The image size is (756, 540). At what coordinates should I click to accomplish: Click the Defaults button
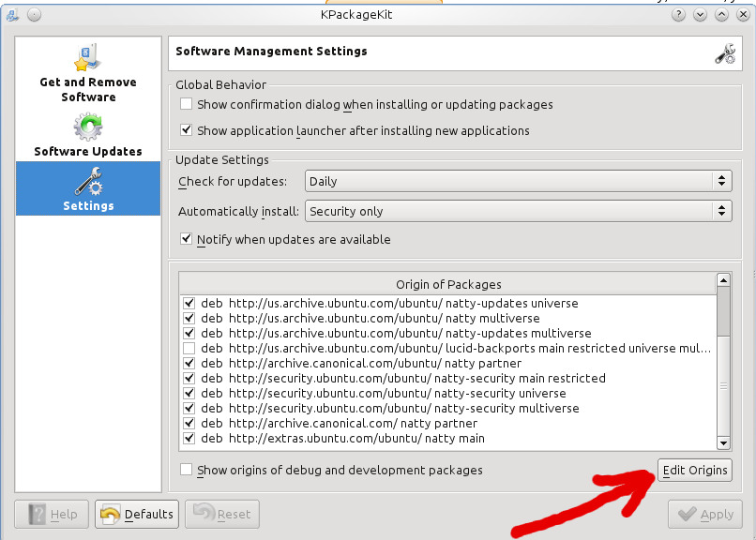click(137, 514)
